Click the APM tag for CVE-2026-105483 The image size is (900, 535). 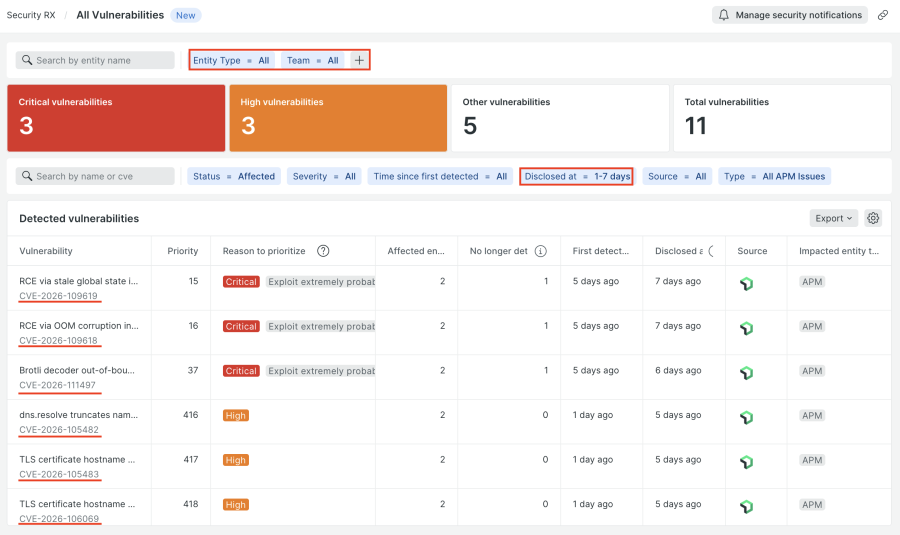[812, 460]
